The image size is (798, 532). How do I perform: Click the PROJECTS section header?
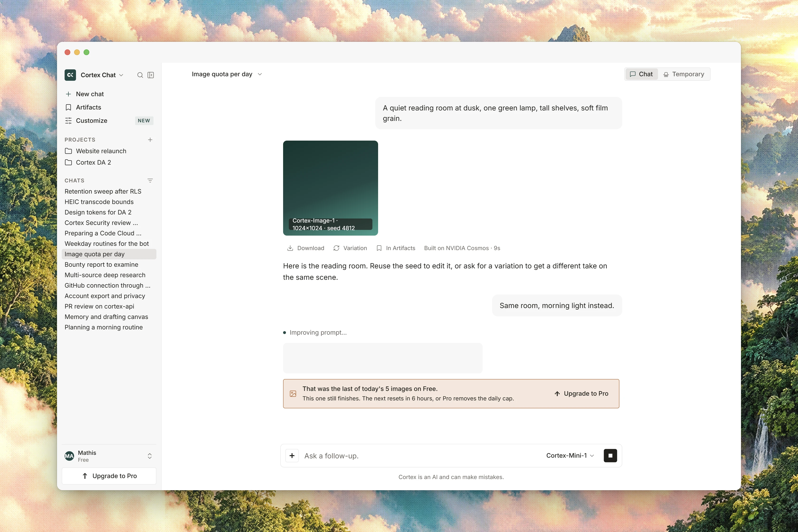(80, 140)
